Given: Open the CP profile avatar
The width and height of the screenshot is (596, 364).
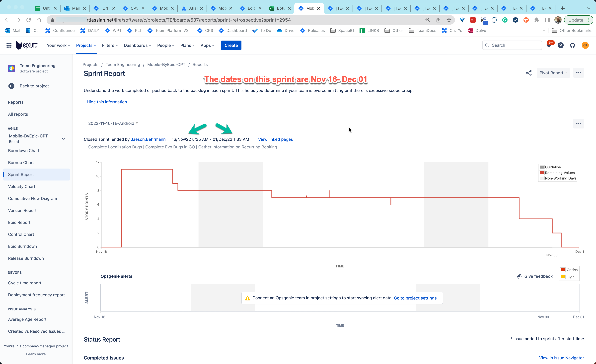Looking at the screenshot, I should (585, 45).
